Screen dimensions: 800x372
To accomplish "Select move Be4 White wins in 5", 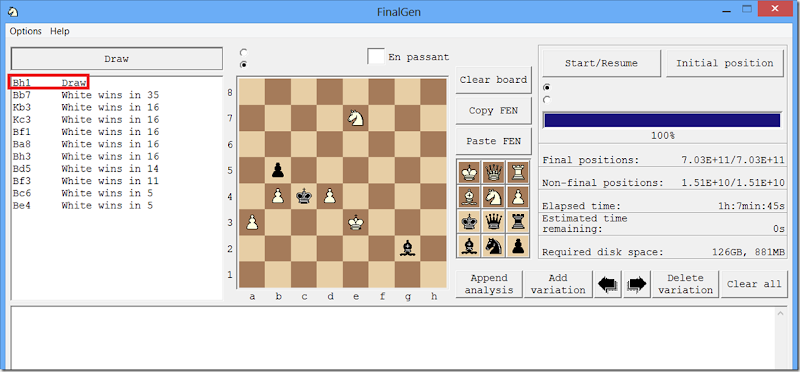I will pyautogui.click(x=83, y=205).
